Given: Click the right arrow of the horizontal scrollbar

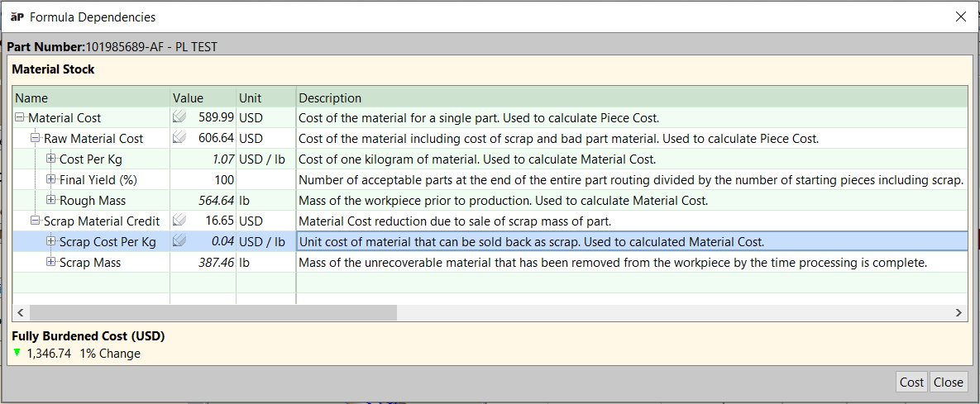Looking at the screenshot, I should click(x=958, y=313).
